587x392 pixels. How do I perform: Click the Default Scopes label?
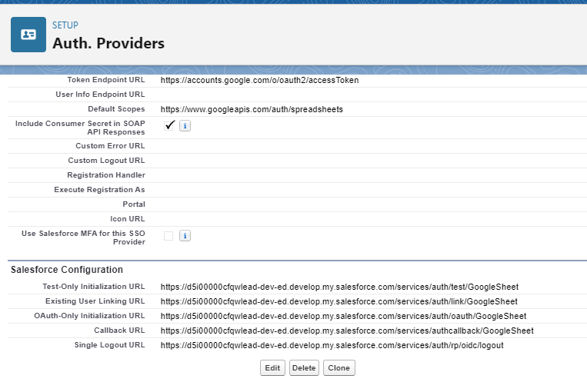[x=116, y=109]
